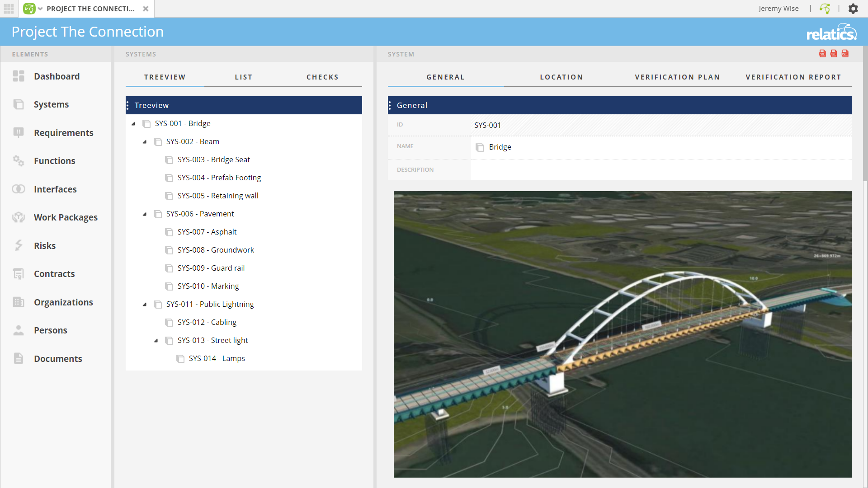Open the app grid launcher icon
This screenshot has height=488, width=868.
[x=9, y=9]
